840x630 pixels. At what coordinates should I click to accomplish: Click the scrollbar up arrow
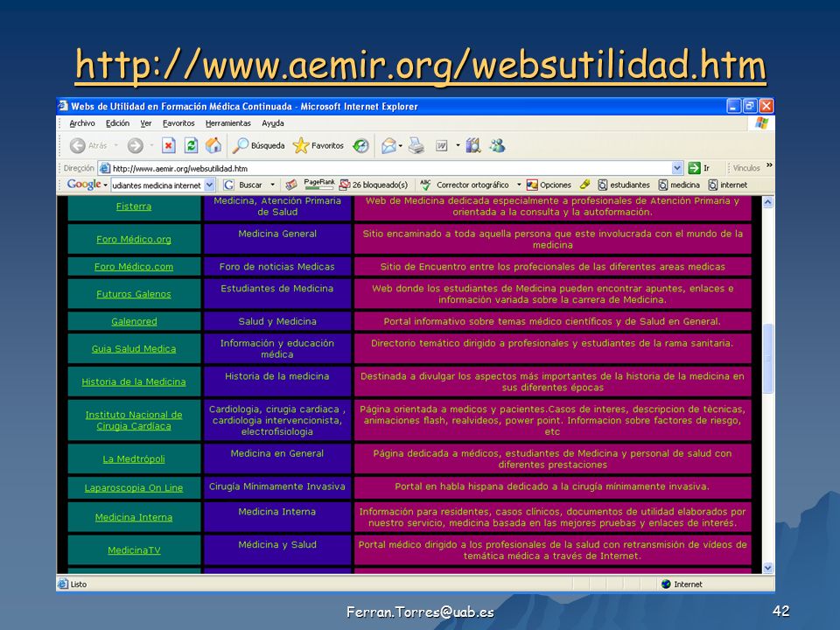point(767,202)
